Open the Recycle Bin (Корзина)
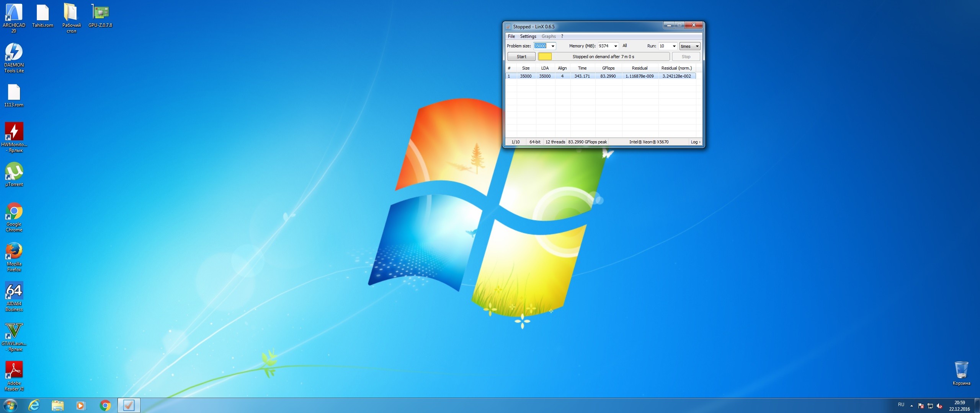980x413 pixels. [961, 372]
